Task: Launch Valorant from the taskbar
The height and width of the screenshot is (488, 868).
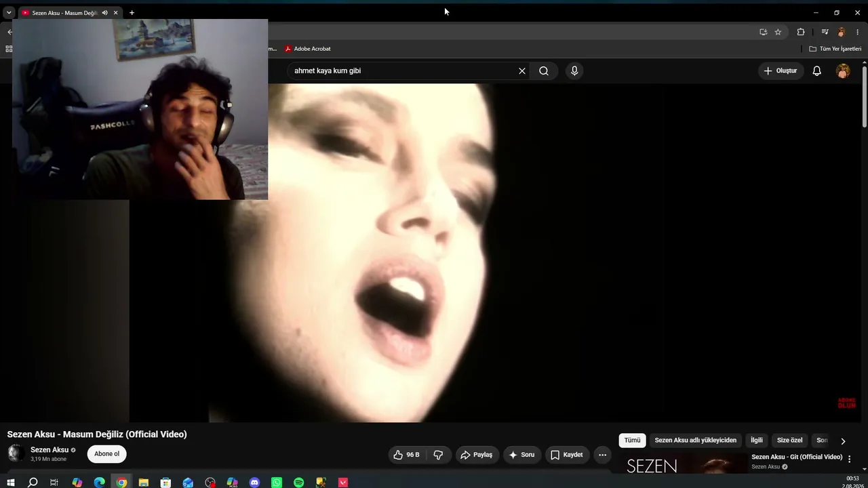Action: (x=343, y=483)
